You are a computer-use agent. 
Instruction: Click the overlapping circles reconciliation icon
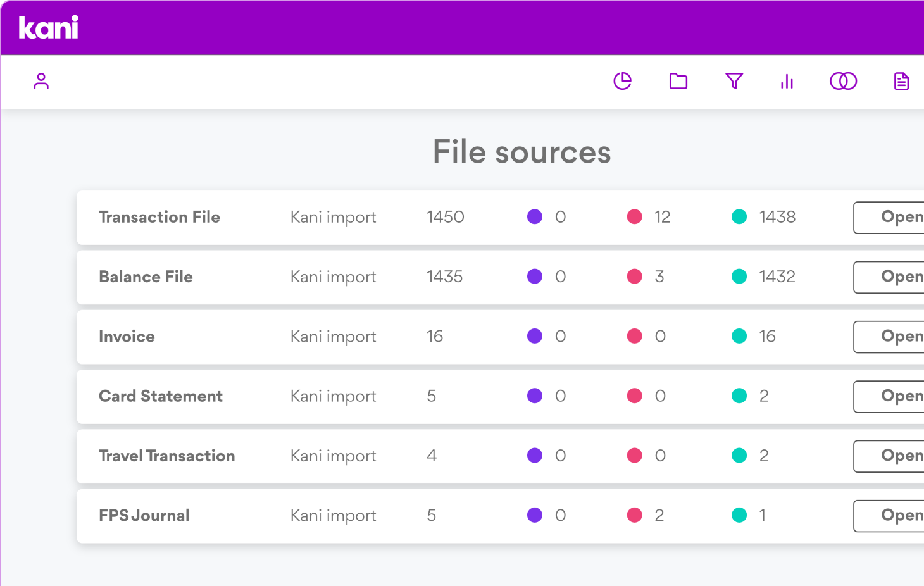pos(843,81)
